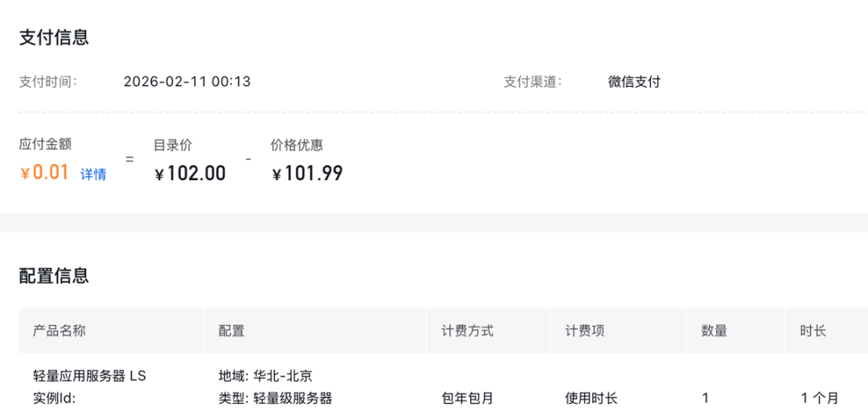The height and width of the screenshot is (411, 868).
Task: Click the ¥101.99 price discount value
Action: tap(307, 173)
